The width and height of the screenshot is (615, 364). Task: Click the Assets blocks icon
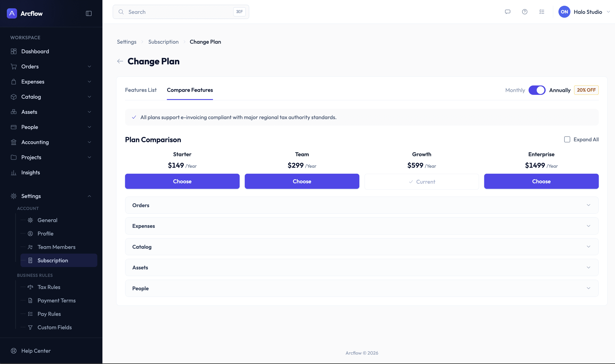coord(14,112)
